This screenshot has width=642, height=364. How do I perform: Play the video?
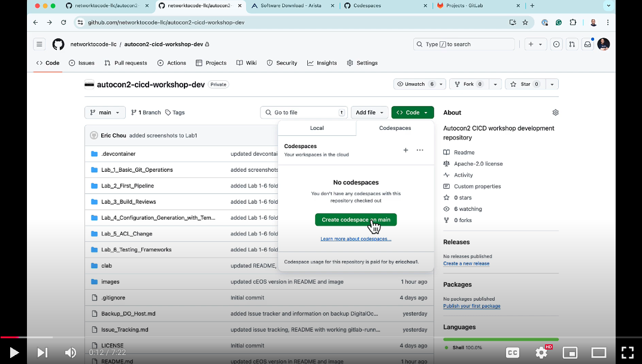14,353
